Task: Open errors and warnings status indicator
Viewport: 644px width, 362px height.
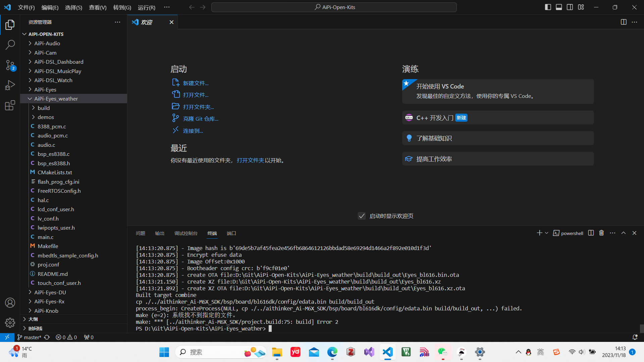Action: pos(66,337)
